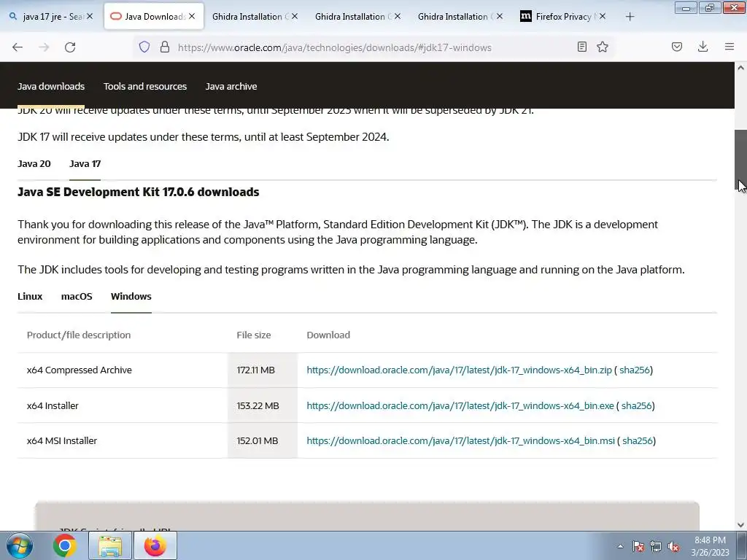Click the forward navigation arrow
Screen dimensions: 747x560
pos(44,47)
